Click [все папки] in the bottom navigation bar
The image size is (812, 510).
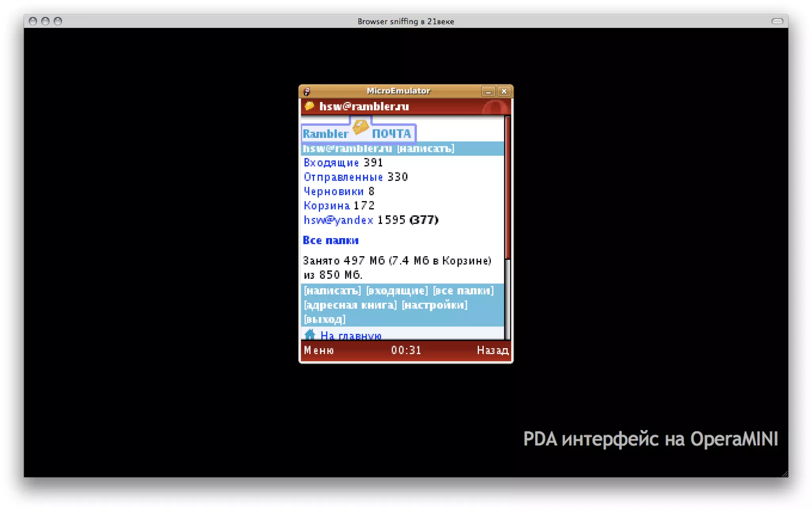pyautogui.click(x=463, y=291)
